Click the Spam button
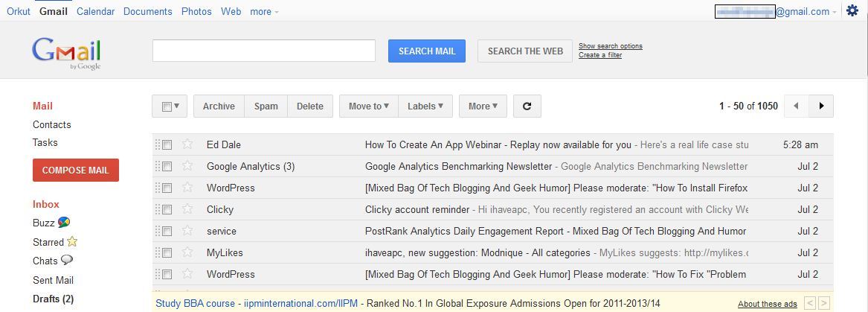This screenshot has height=312, width=868. [266, 106]
